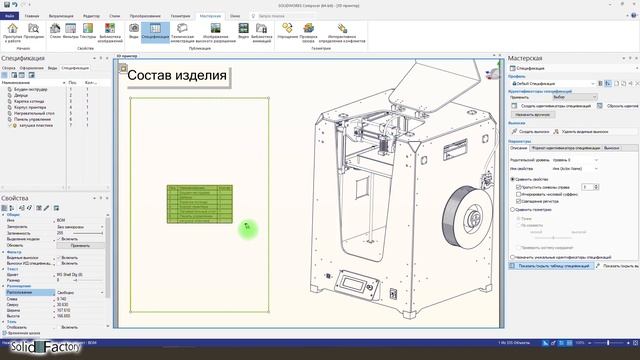
Task: Select the 'Назначить уникальные идентификаторы спецификаций' radio button
Action: 513,257
